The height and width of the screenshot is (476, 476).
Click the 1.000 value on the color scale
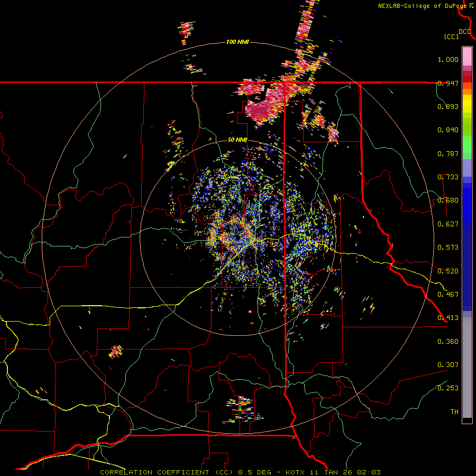tap(448, 59)
